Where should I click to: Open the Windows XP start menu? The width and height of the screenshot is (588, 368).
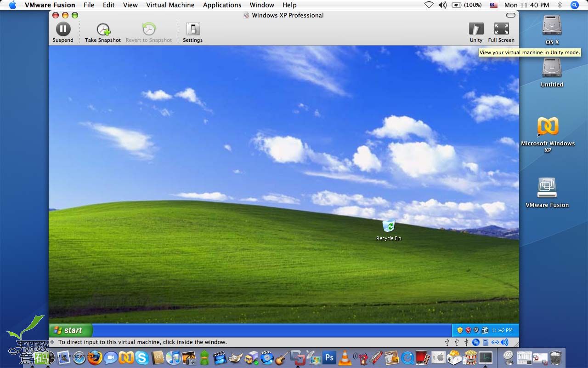pos(71,330)
